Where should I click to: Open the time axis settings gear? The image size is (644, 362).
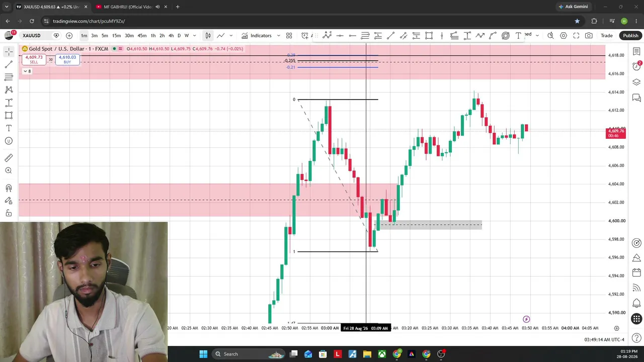616,328
